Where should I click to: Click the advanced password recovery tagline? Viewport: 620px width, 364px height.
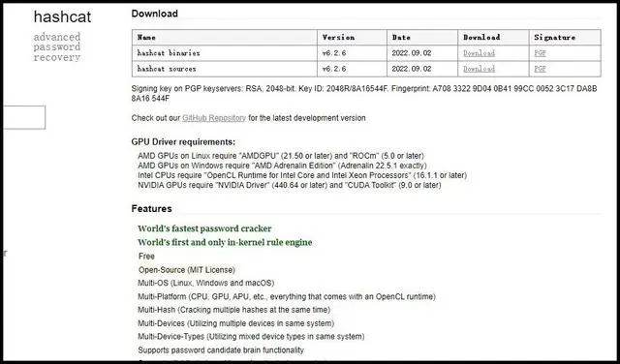(x=57, y=47)
